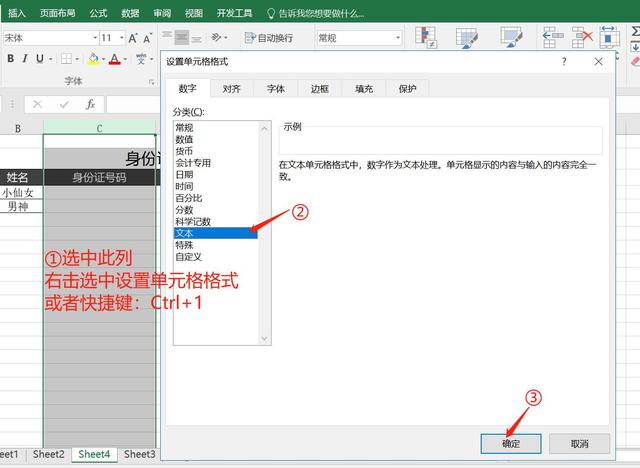Open the font size 11 dropdown

(x=122, y=38)
